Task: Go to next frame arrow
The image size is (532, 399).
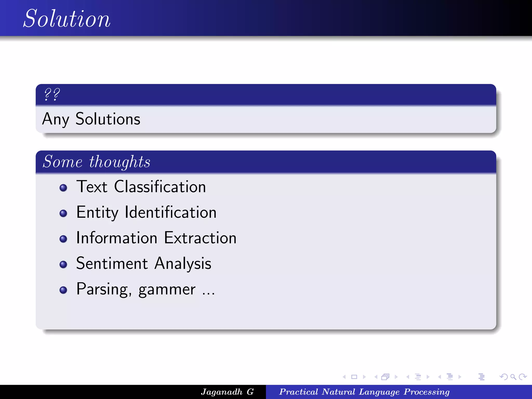Action: click(x=396, y=377)
